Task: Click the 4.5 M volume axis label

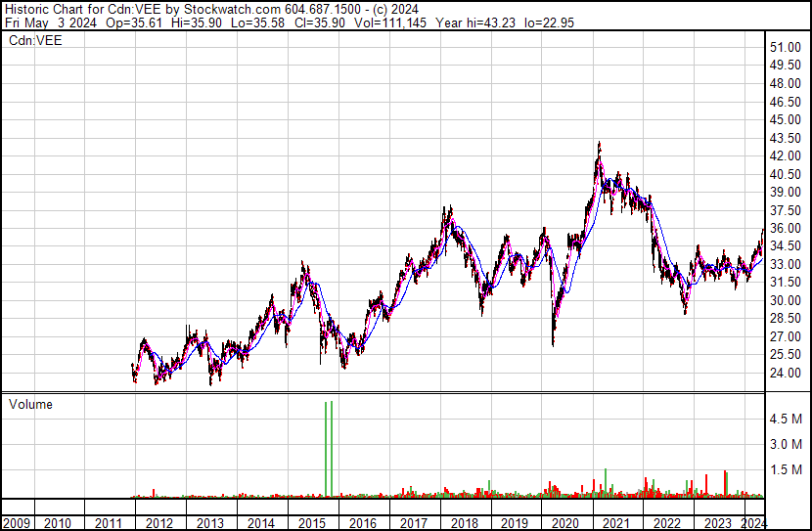Action: 786,419
